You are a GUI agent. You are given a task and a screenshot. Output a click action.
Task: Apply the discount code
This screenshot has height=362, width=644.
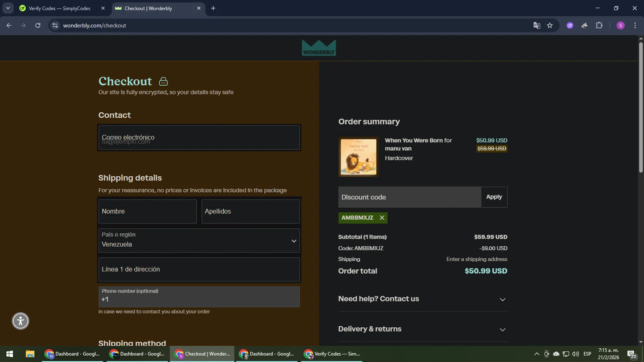pos(494,197)
